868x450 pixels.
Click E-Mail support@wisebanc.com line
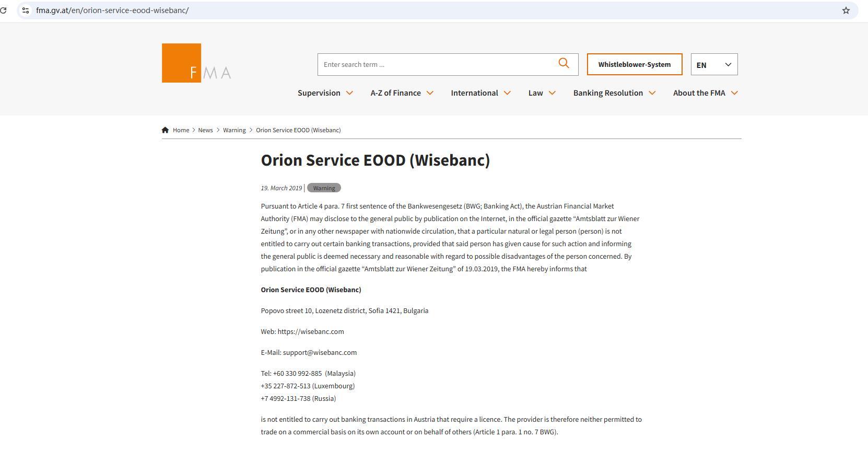(309, 352)
